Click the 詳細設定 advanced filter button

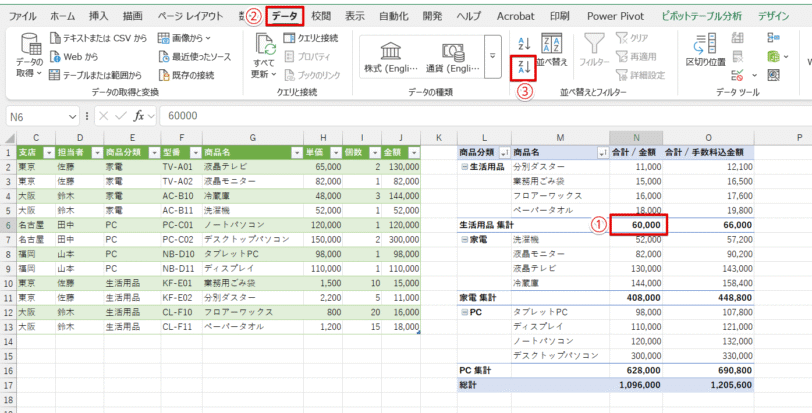click(x=640, y=76)
